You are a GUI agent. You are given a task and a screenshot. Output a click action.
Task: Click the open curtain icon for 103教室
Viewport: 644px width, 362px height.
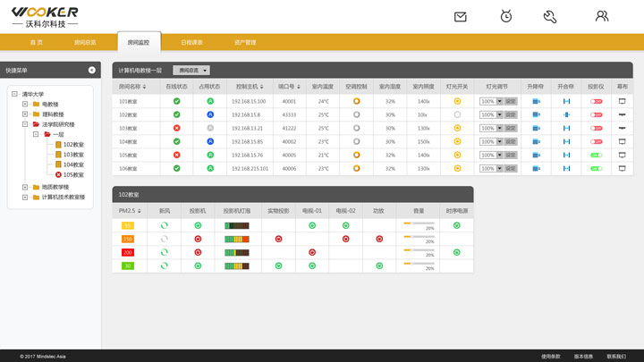click(x=566, y=128)
